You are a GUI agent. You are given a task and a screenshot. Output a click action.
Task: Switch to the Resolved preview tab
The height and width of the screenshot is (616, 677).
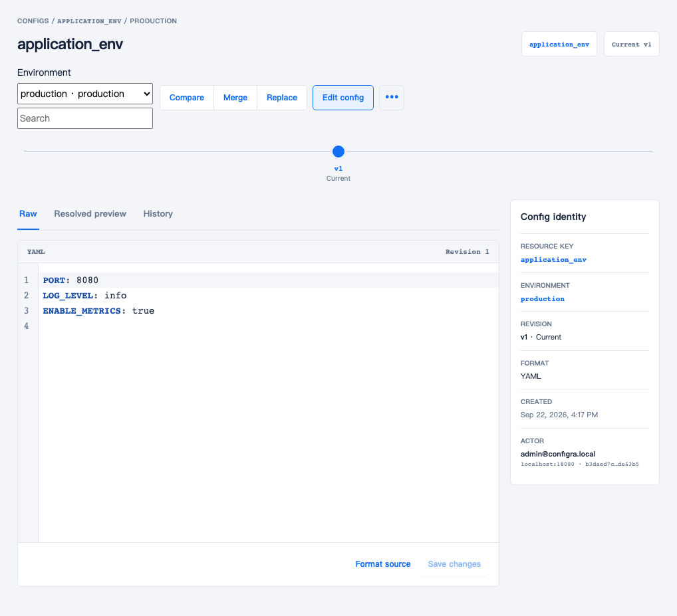point(90,214)
